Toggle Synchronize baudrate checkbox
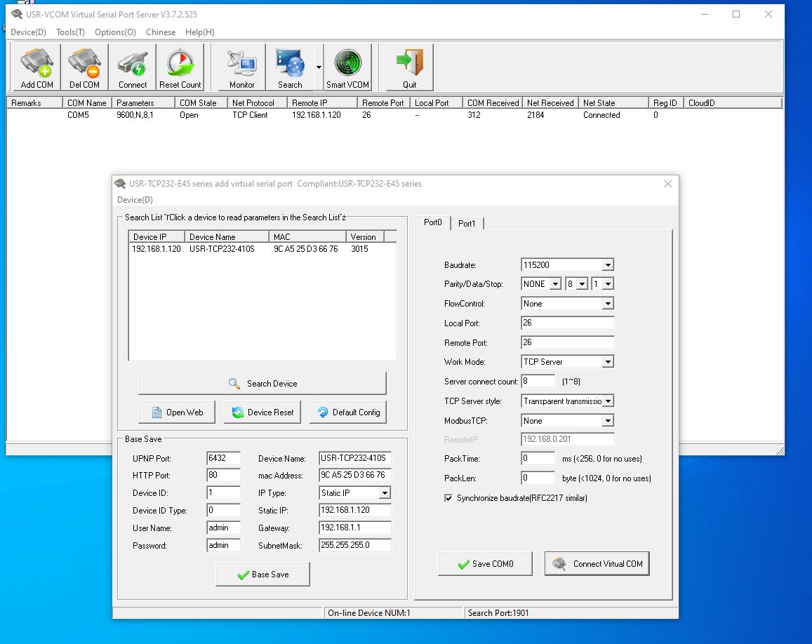This screenshot has height=644, width=812. click(448, 498)
